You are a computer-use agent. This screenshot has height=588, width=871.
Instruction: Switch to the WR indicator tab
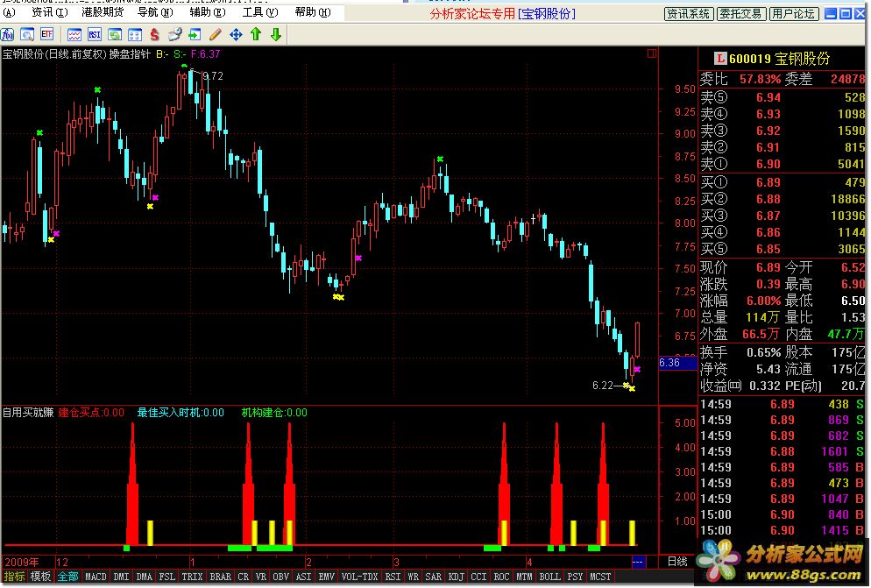[414, 577]
